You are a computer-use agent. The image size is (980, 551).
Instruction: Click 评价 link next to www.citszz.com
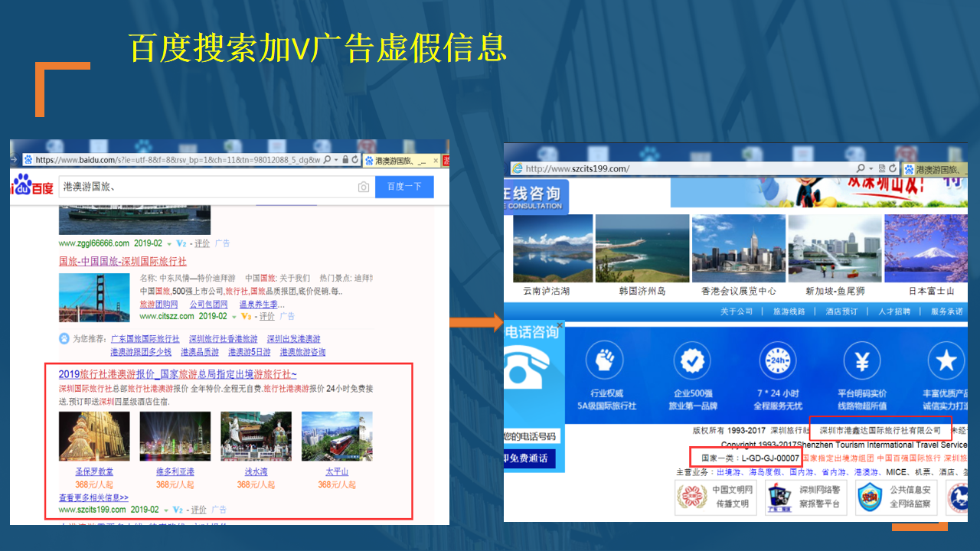(x=266, y=316)
